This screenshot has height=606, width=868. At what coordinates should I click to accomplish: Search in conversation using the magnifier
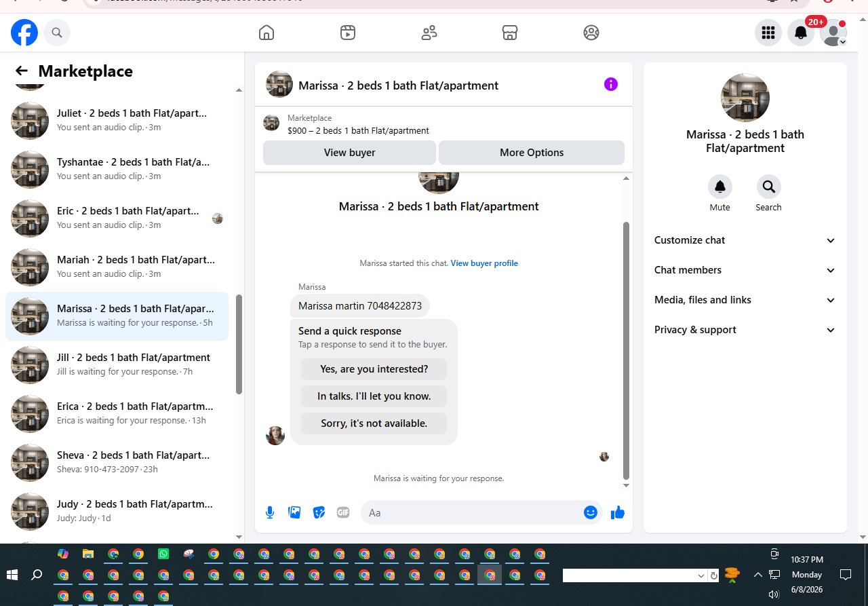pyautogui.click(x=769, y=187)
